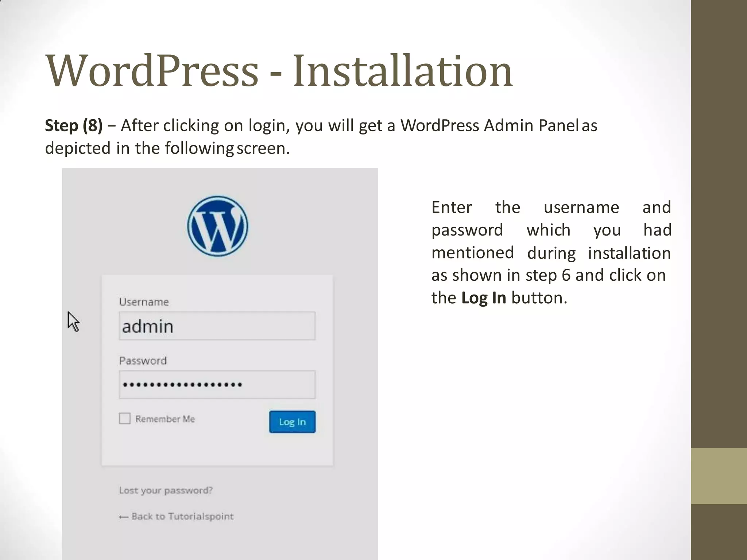Viewport: 747px width, 560px height.
Task: Click the 'WordPress - Installation' slide title
Action: tap(279, 70)
